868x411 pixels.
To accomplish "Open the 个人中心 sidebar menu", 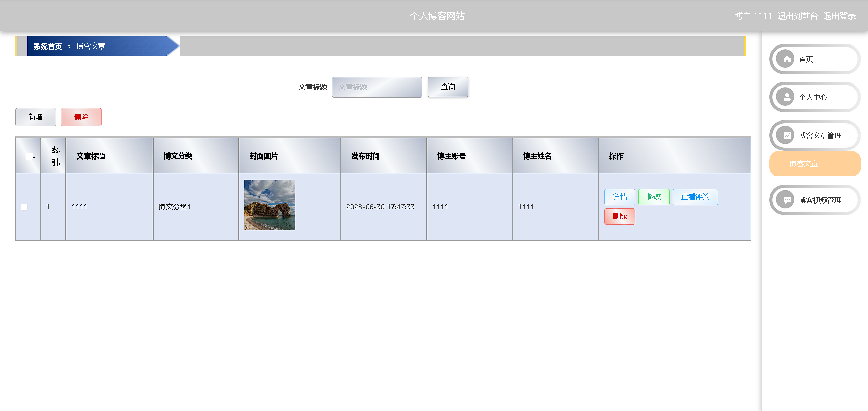I will [x=813, y=97].
